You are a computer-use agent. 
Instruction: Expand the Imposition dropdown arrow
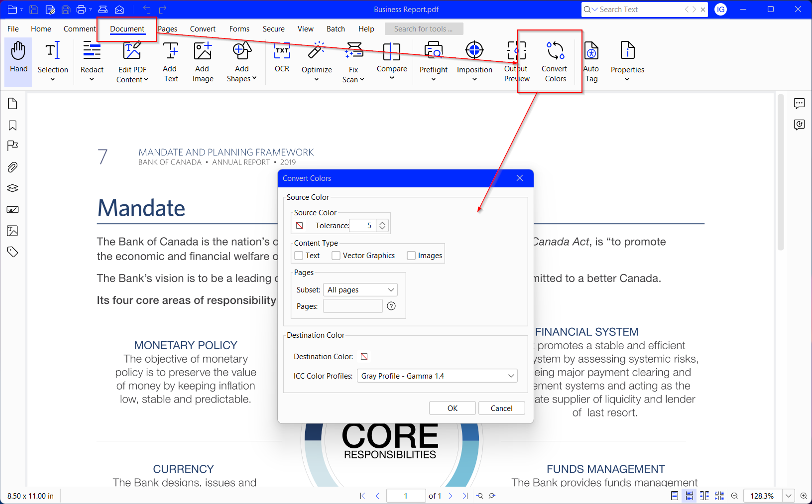pyautogui.click(x=475, y=79)
